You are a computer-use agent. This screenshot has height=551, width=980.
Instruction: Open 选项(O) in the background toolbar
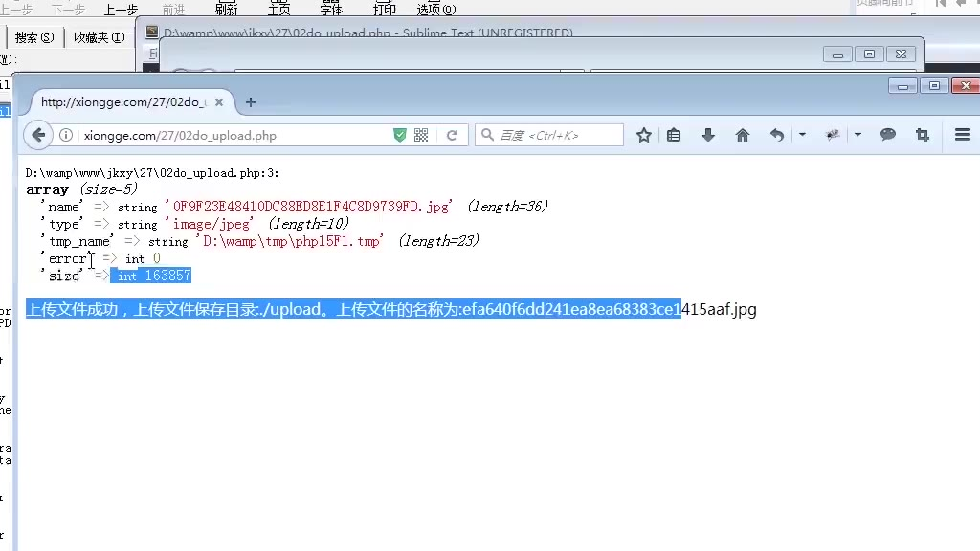click(x=436, y=8)
